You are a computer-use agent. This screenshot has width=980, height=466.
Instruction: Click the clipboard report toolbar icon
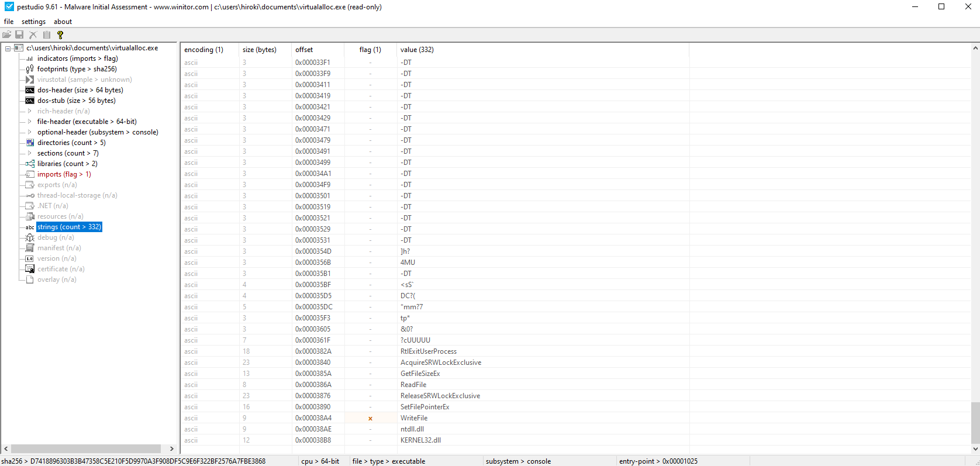pos(47,35)
